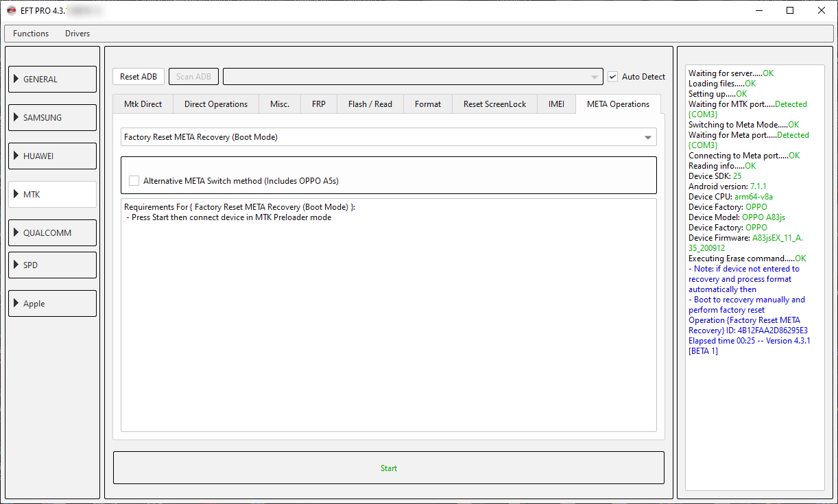Click 'Waiting for server.....OK' log line
Screen dimensions: 838x504
click(731, 73)
